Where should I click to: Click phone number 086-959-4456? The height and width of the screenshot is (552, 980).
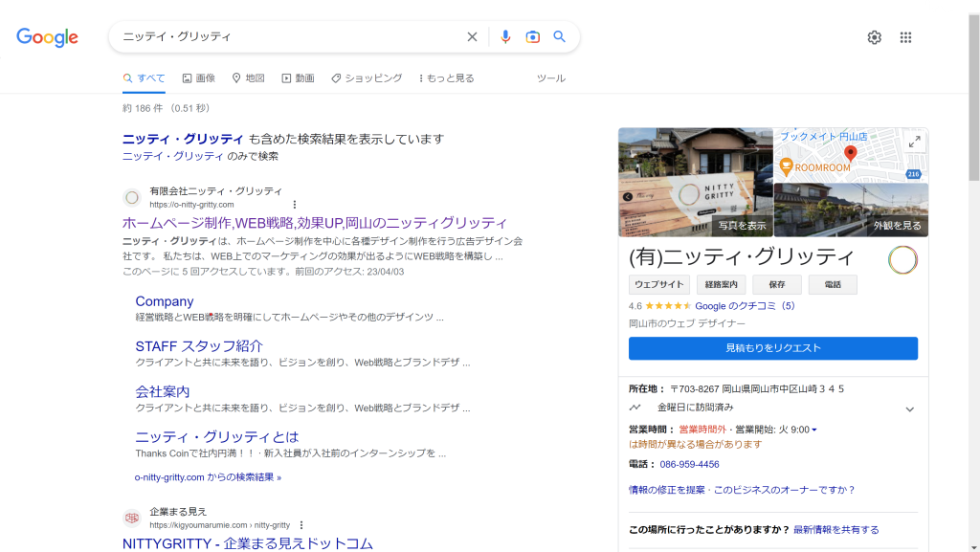pos(689,465)
